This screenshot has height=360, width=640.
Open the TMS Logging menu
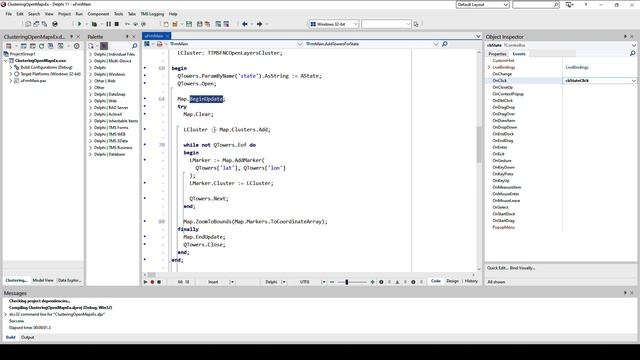click(x=152, y=14)
